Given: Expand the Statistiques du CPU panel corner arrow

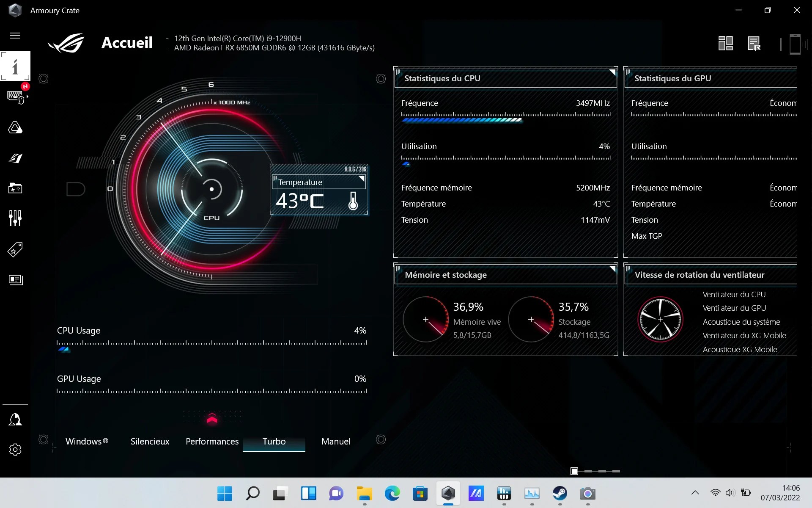Looking at the screenshot, I should tap(612, 72).
